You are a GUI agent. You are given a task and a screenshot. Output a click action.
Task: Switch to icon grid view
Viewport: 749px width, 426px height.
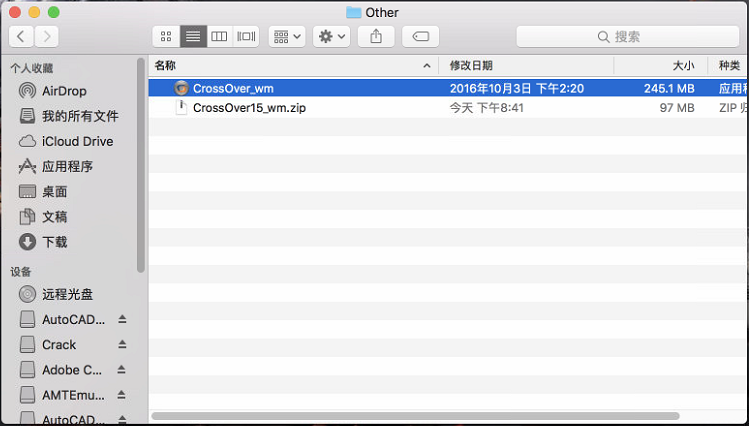click(166, 37)
